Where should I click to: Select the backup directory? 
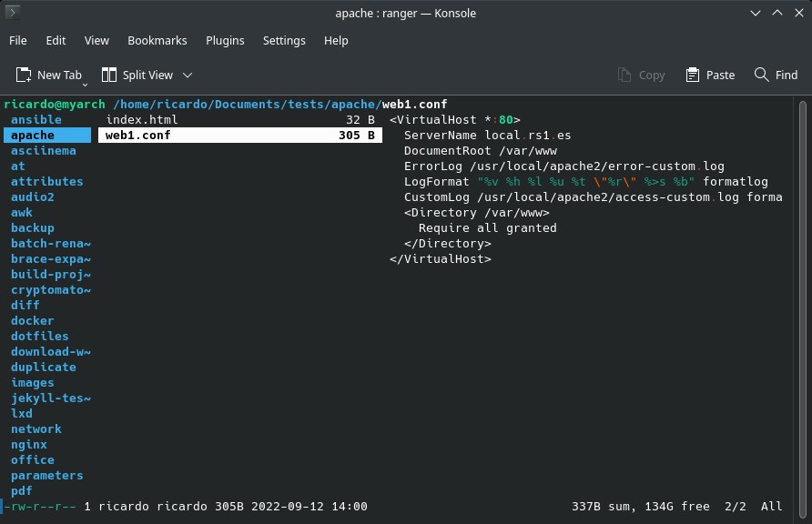33,228
